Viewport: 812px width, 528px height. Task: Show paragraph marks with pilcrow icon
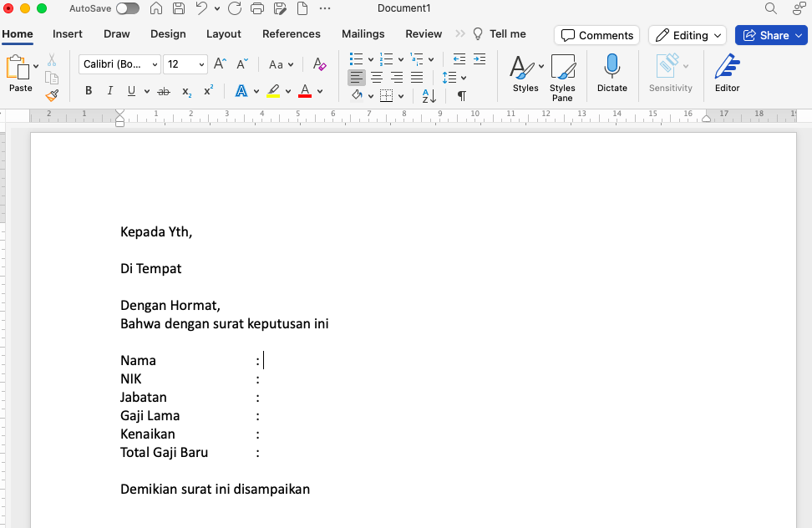461,96
